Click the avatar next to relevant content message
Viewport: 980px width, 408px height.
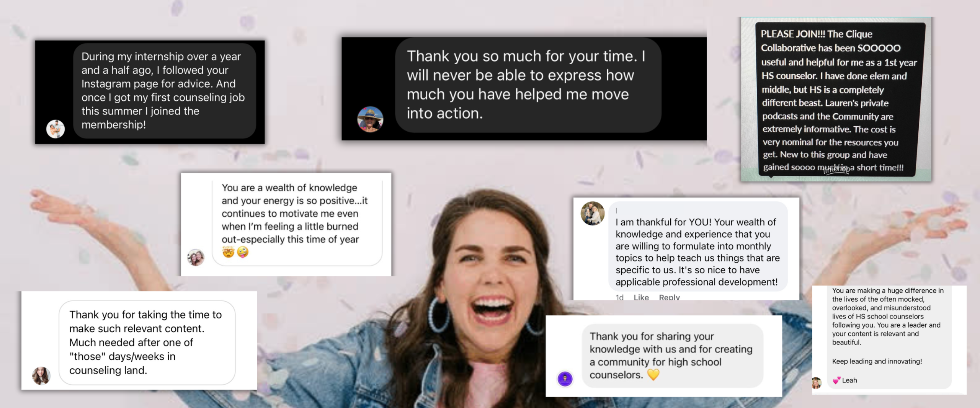point(41,375)
